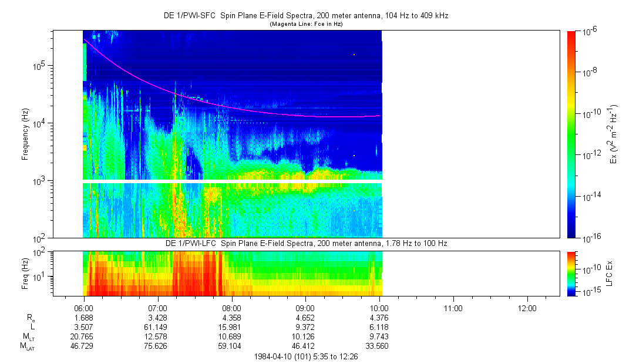
Task: Click the PWI-SFC spectra plot title
Action: tap(306, 16)
